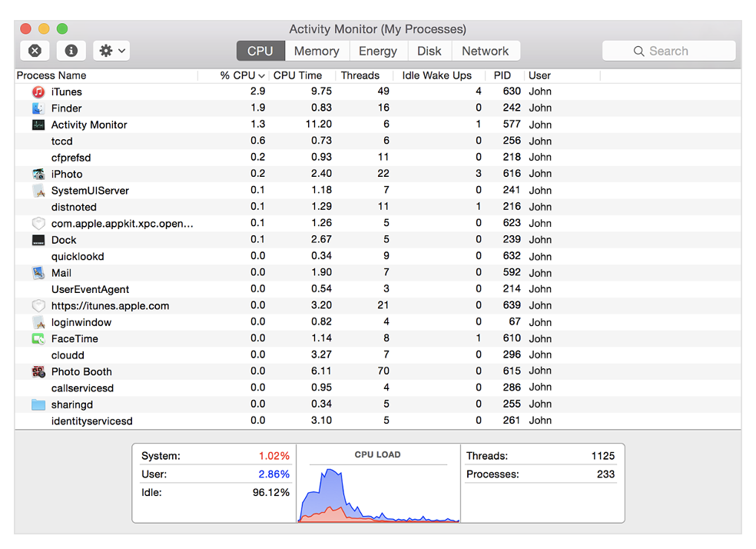Image resolution: width=756 pixels, height=549 pixels.
Task: Click the iTunes app icon
Action: point(38,91)
